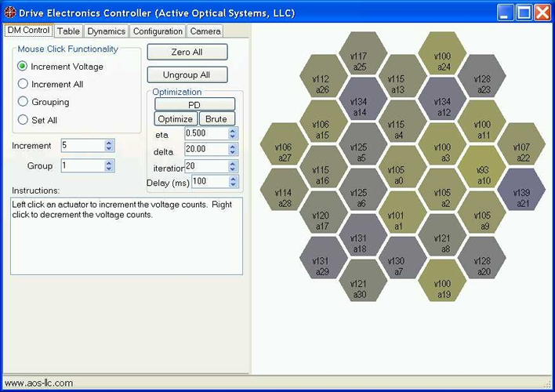555x392 pixels.
Task: Enable the Set All radio option
Action: [23, 120]
